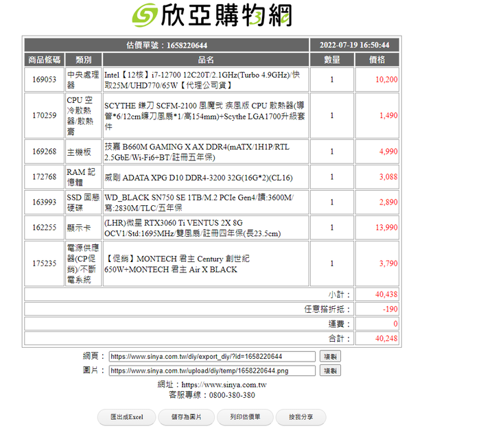
Task: Click barcode 163993 cell
Action: [45, 202]
